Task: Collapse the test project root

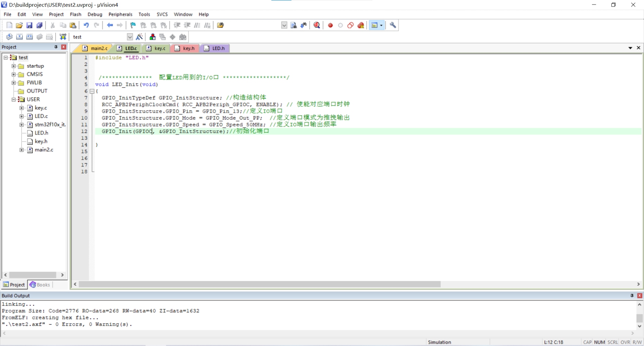Action: point(6,57)
